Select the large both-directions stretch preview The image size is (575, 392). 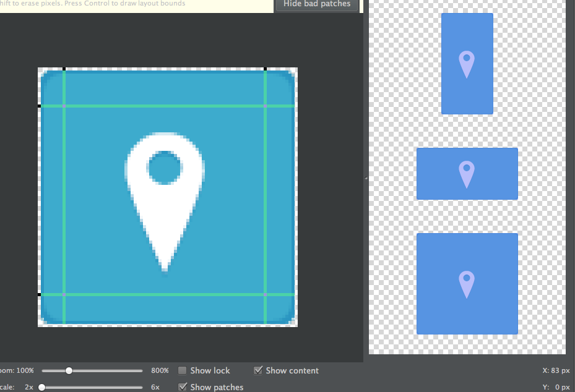(x=467, y=284)
